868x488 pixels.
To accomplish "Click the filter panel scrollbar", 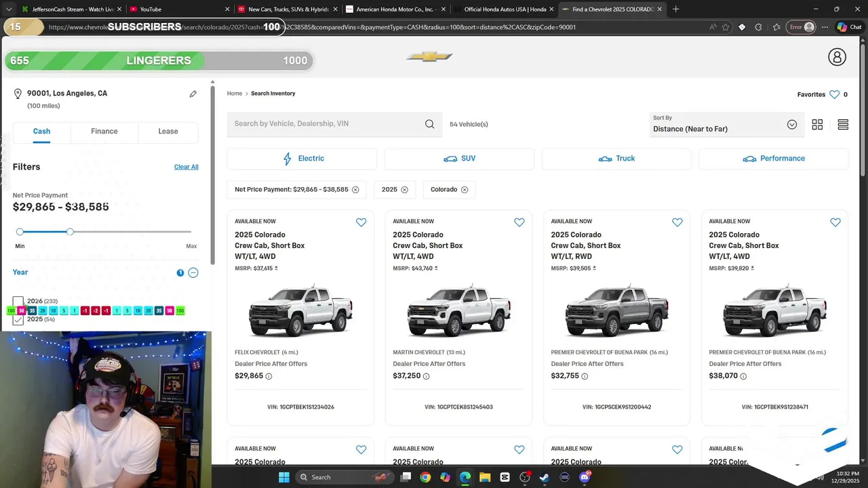I will point(213,175).
